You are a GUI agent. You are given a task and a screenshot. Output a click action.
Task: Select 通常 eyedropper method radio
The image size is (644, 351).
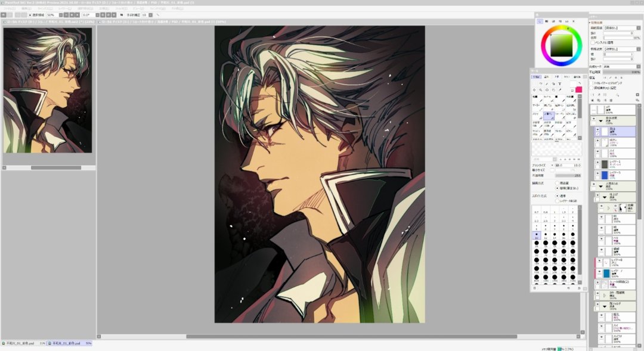click(x=558, y=196)
